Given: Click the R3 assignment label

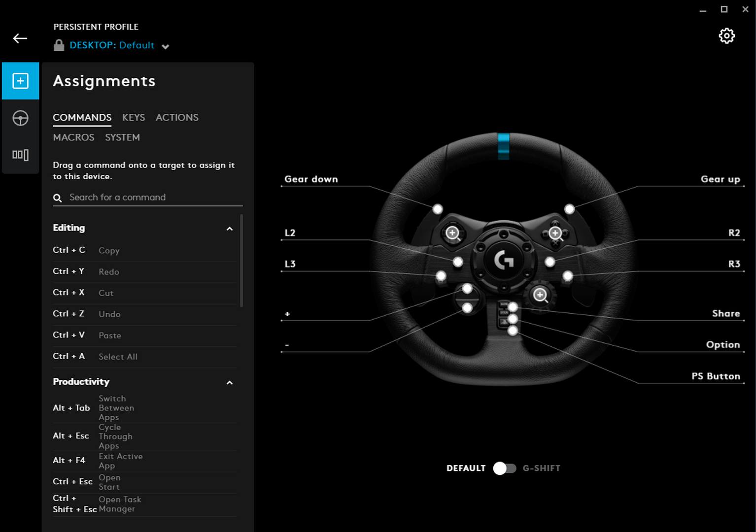Looking at the screenshot, I should [734, 264].
